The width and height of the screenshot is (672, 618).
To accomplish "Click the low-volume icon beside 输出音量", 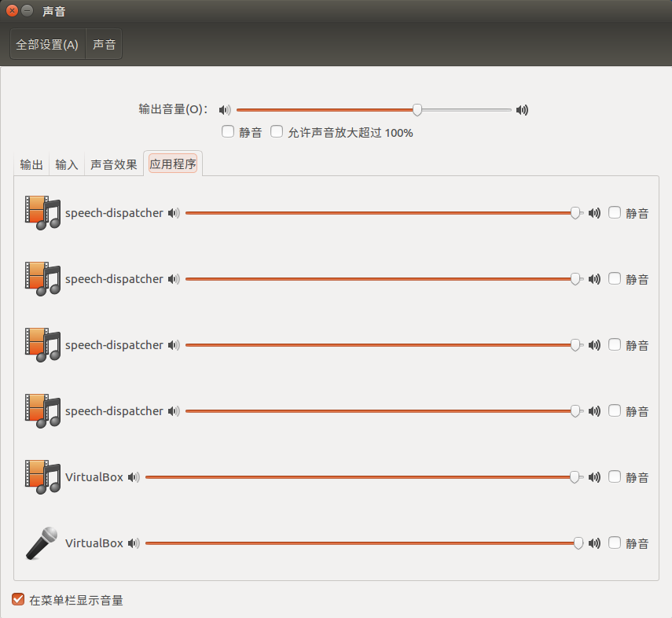I will coord(225,110).
